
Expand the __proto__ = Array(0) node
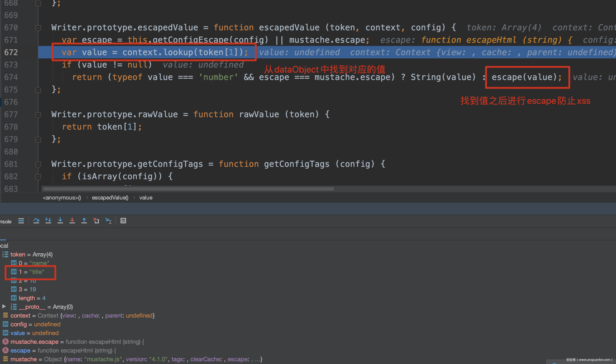4,306
